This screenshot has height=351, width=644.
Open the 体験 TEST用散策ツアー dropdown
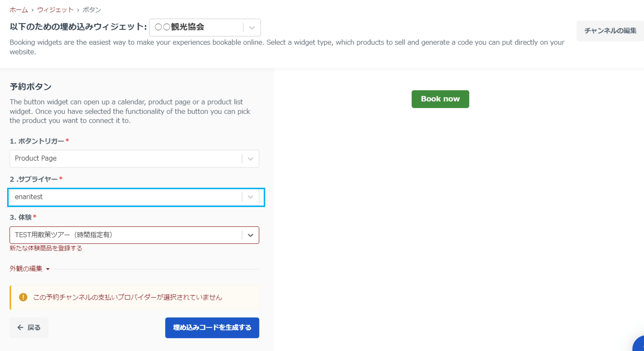point(126,235)
